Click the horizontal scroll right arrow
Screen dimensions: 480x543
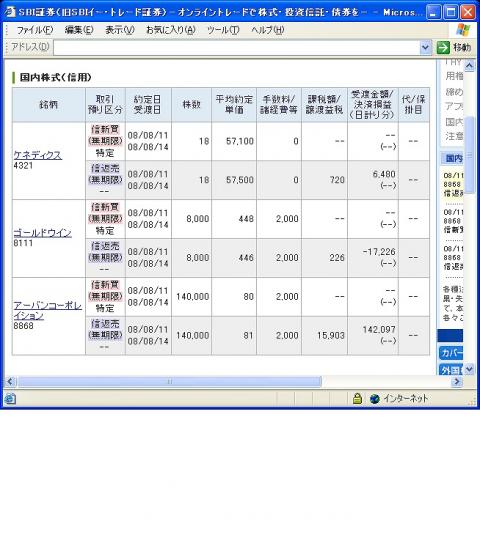457,382
